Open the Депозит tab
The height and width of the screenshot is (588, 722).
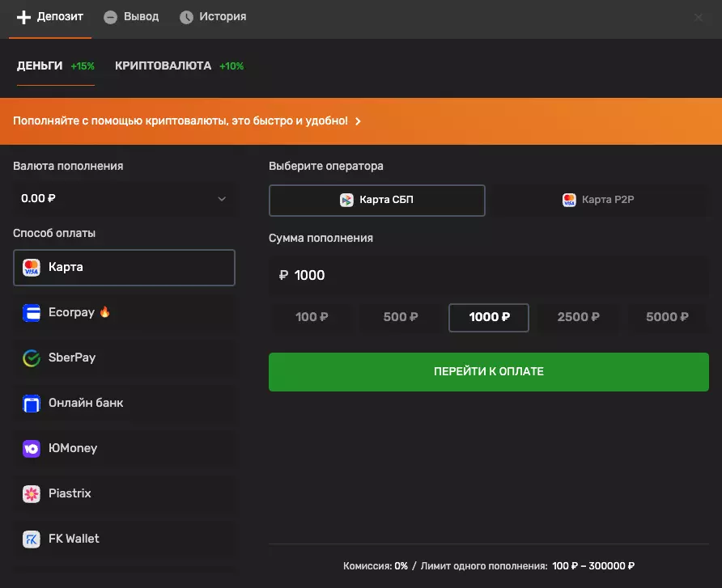click(49, 16)
